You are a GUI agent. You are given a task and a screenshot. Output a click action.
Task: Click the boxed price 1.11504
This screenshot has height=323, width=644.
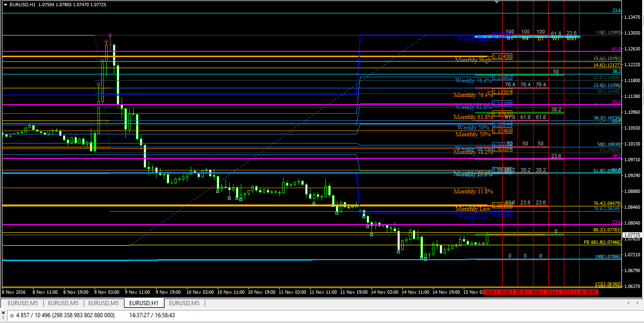coord(502,92)
